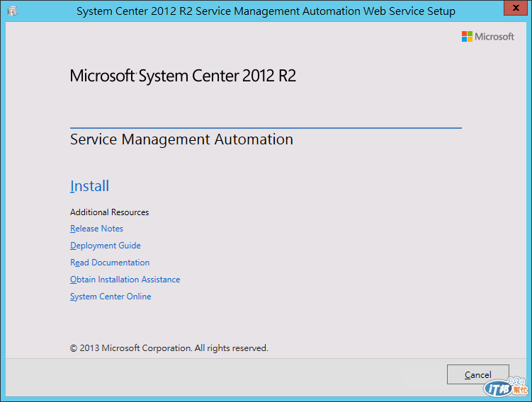Click the Service Management Automation heading
This screenshot has width=532, height=402.
point(181,139)
